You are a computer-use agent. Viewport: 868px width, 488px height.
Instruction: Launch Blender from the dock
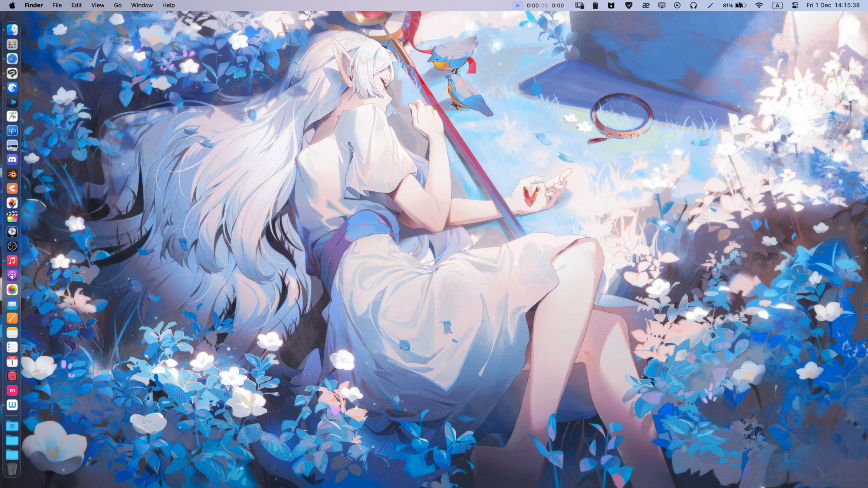pyautogui.click(x=12, y=174)
